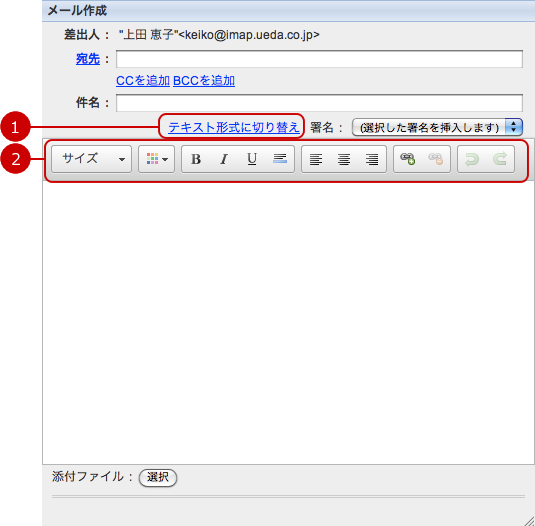Insert a hyperlink
This screenshot has width=535, height=526.
(408, 159)
